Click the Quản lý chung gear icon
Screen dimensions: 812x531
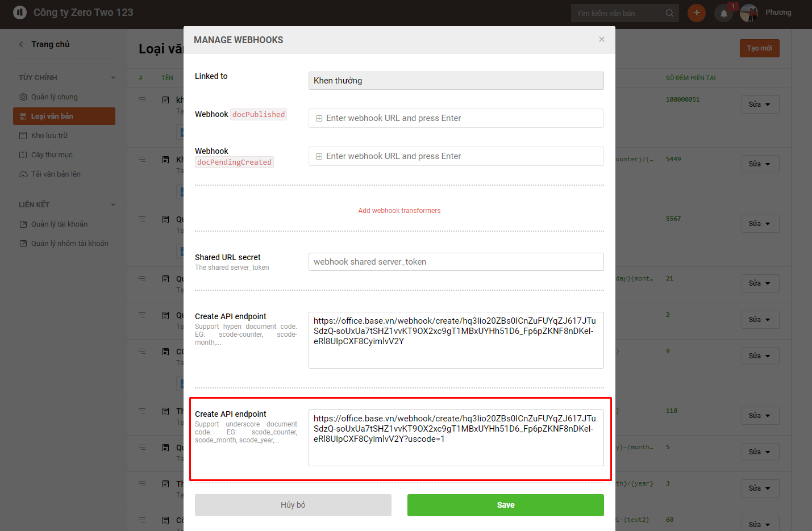23,97
